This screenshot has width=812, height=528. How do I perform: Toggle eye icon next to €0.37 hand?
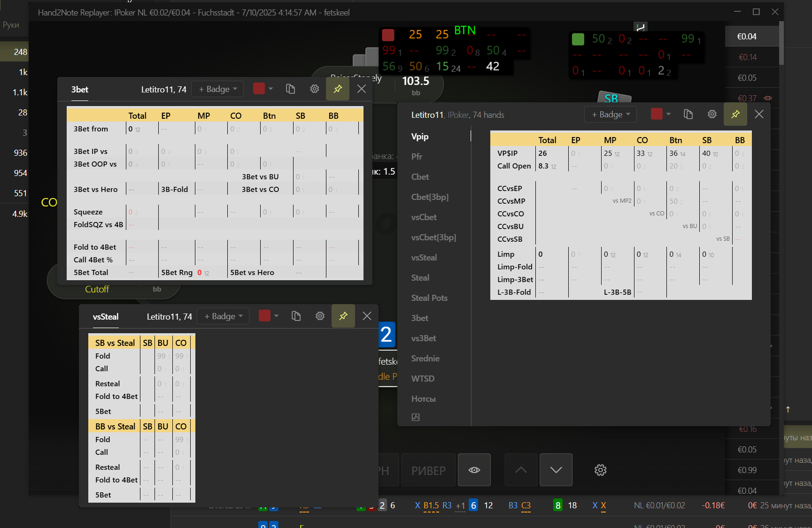click(768, 98)
